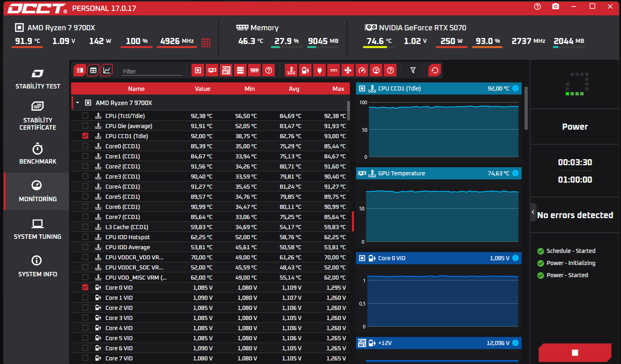
Task: Click into the Filter text field
Action: click(x=152, y=71)
